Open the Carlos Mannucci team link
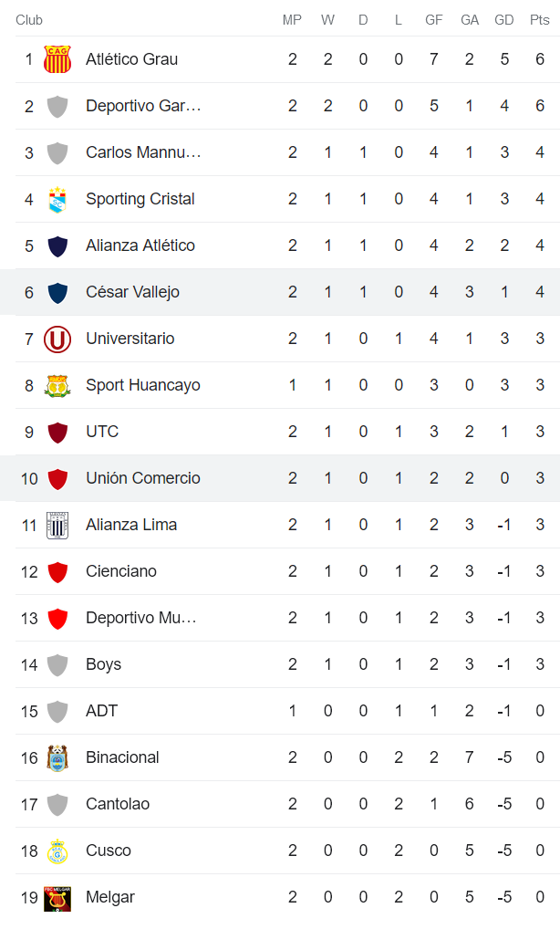Screen dimensions: 560x929 point(143,152)
